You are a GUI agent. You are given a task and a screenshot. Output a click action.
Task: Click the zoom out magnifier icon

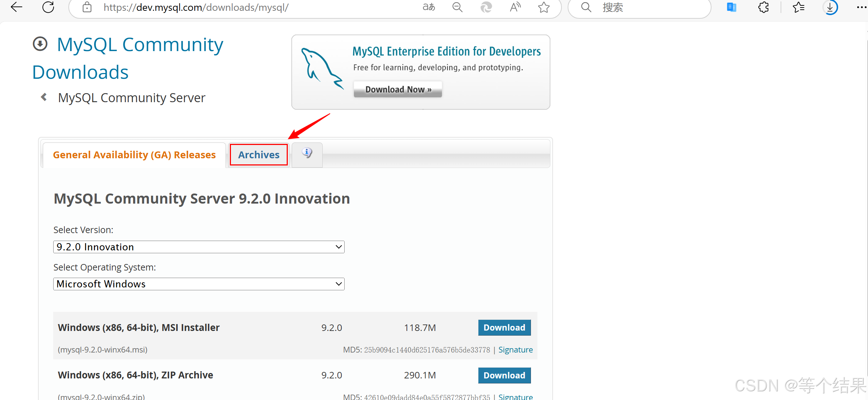coord(457,7)
